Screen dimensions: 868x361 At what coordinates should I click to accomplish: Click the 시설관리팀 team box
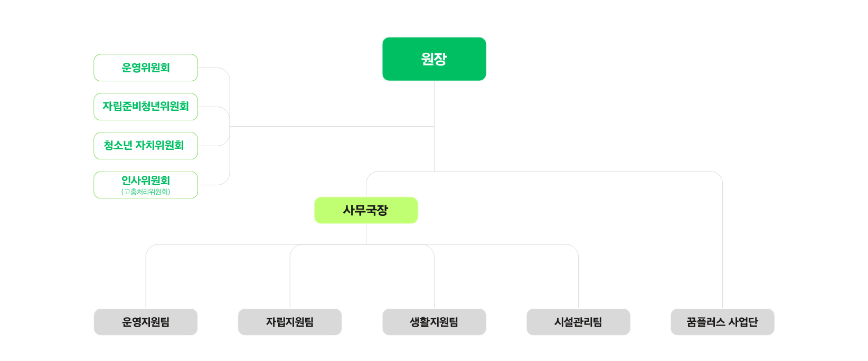(578, 322)
